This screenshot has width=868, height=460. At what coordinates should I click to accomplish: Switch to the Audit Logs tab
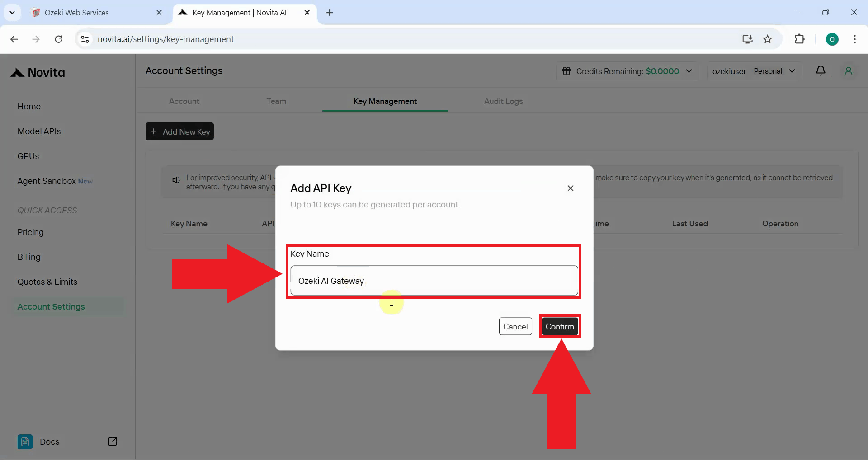coord(504,102)
